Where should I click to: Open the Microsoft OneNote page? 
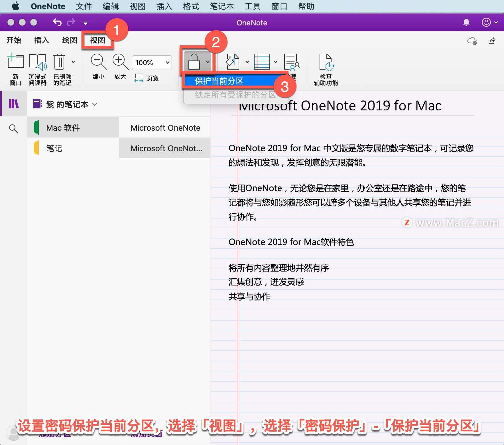[x=165, y=128]
